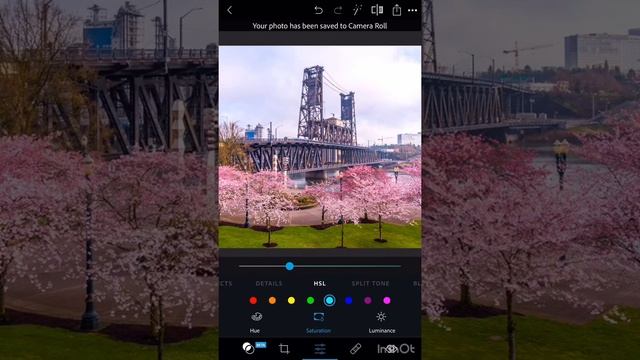Open the Adjustments sliders tool
640x360 pixels.
[320, 349]
